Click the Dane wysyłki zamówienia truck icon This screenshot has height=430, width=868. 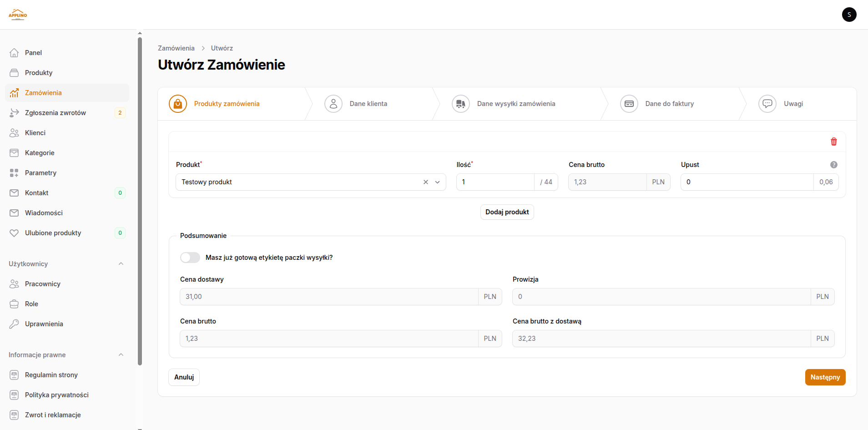[460, 104]
